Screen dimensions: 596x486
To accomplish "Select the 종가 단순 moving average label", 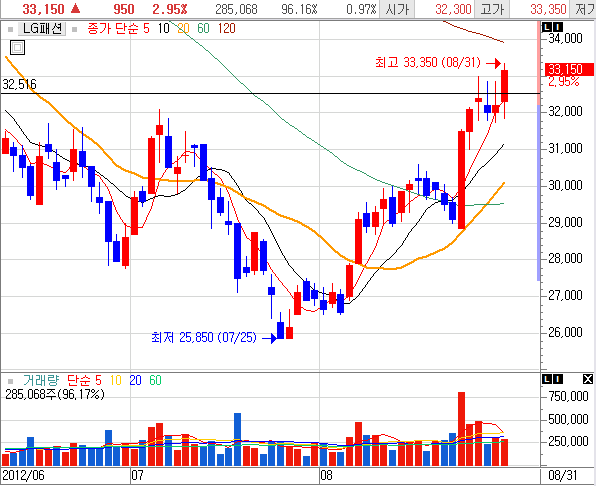I will click(113, 28).
